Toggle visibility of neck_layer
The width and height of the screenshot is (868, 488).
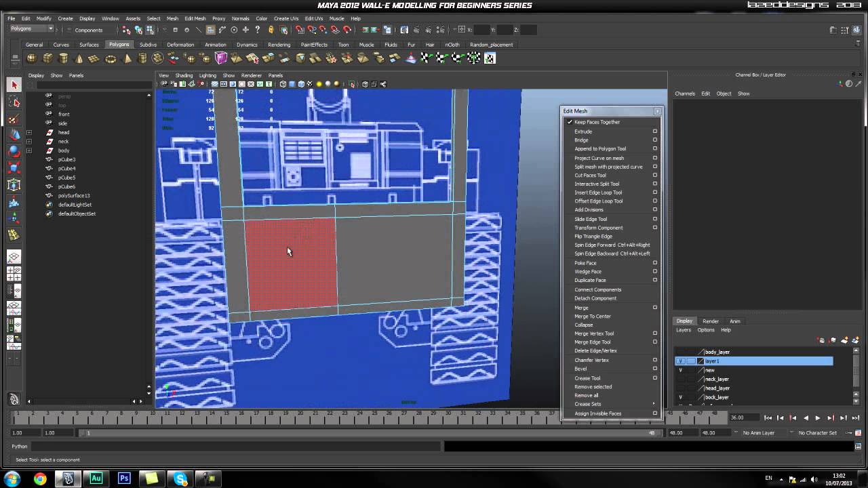pyautogui.click(x=681, y=379)
